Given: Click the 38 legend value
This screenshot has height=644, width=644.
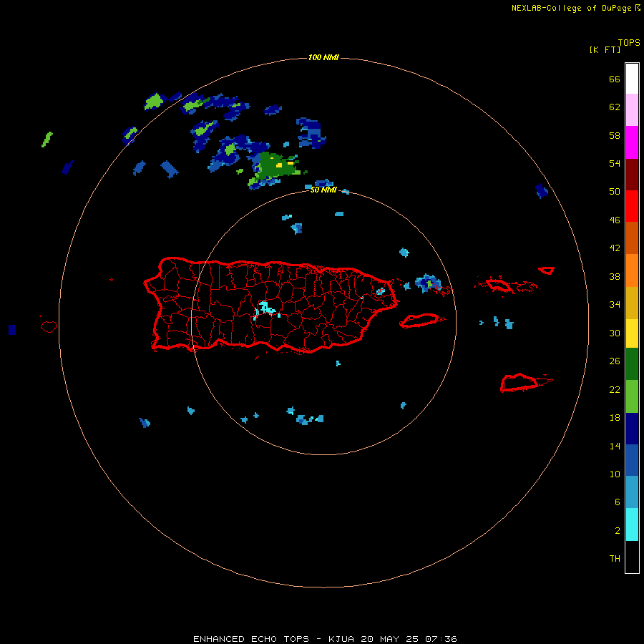Looking at the screenshot, I should pyautogui.click(x=615, y=276).
